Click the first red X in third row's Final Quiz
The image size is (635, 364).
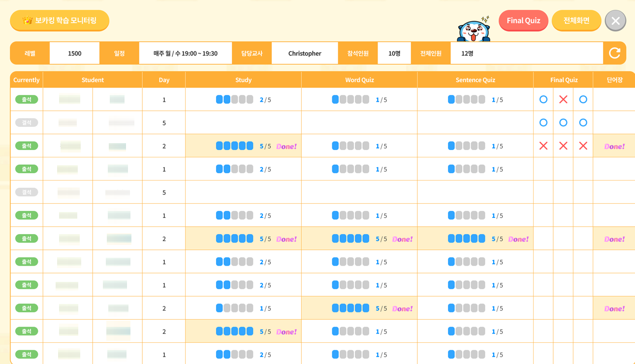(543, 146)
